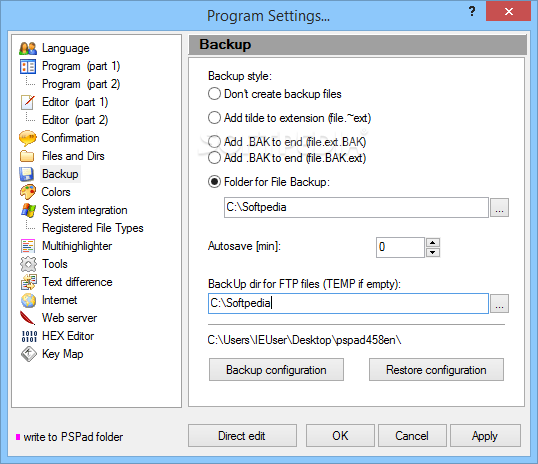Click Backup configuration button
The image size is (538, 464).
(x=276, y=370)
